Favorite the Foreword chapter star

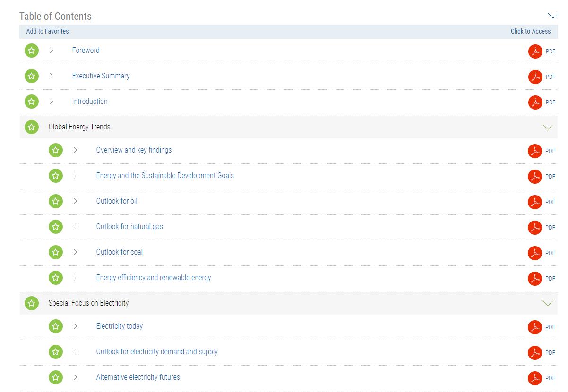click(32, 51)
